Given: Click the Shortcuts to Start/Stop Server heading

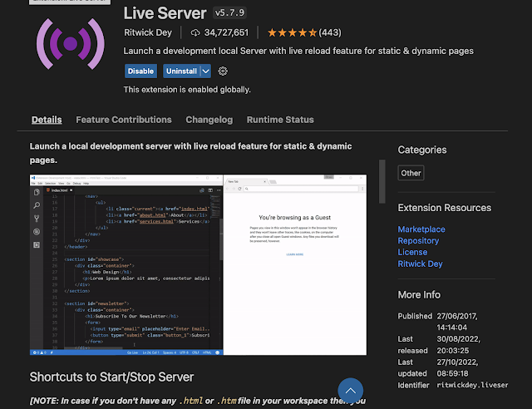Looking at the screenshot, I should pos(111,377).
